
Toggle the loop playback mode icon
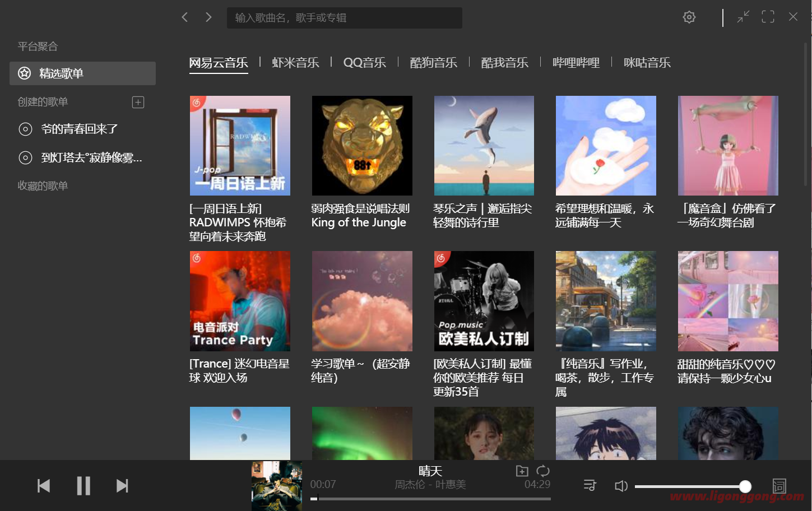[x=543, y=471]
